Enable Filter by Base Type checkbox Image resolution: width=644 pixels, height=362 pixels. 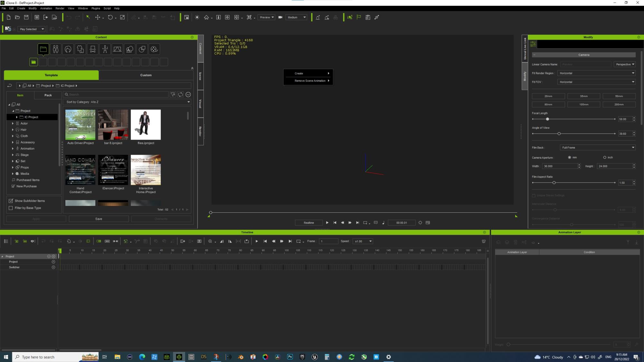pos(11,208)
